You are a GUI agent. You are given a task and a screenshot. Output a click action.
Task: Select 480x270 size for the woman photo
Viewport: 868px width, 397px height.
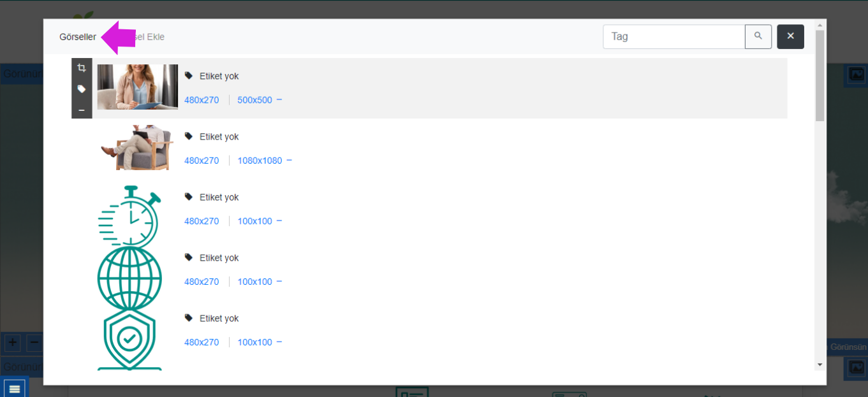coord(202,100)
